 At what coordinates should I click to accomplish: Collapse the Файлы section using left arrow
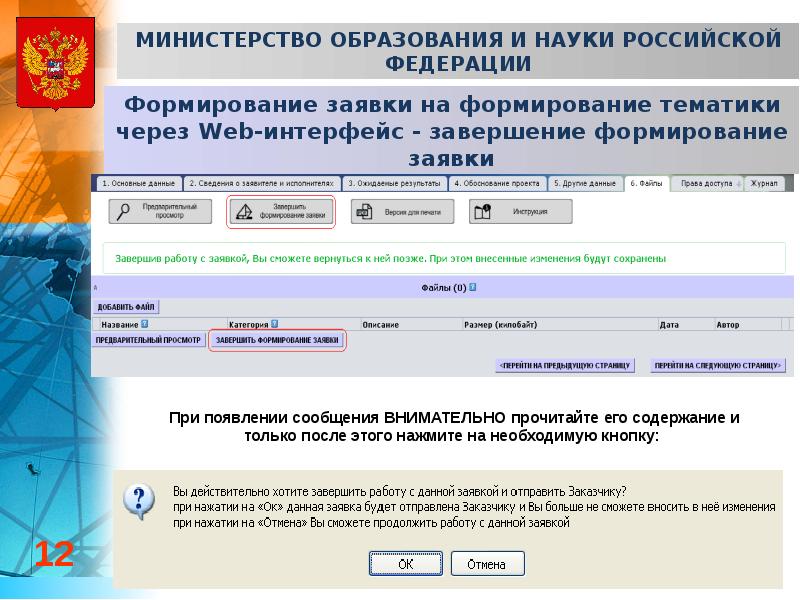coord(95,287)
